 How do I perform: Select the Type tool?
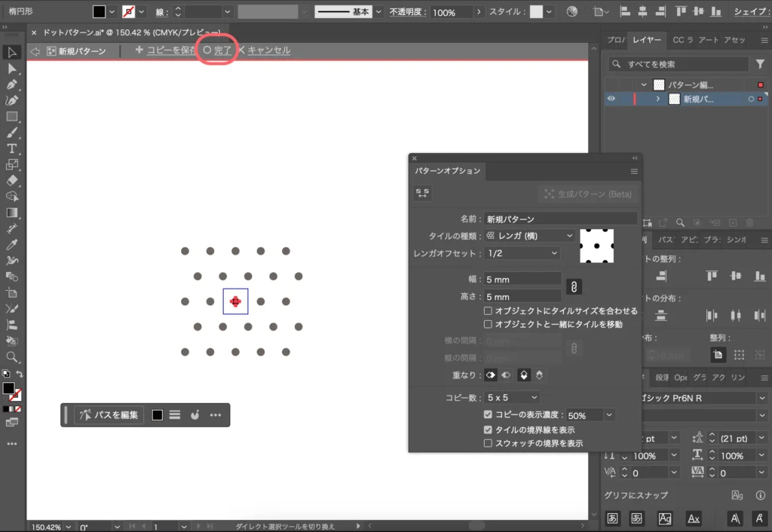pos(11,149)
